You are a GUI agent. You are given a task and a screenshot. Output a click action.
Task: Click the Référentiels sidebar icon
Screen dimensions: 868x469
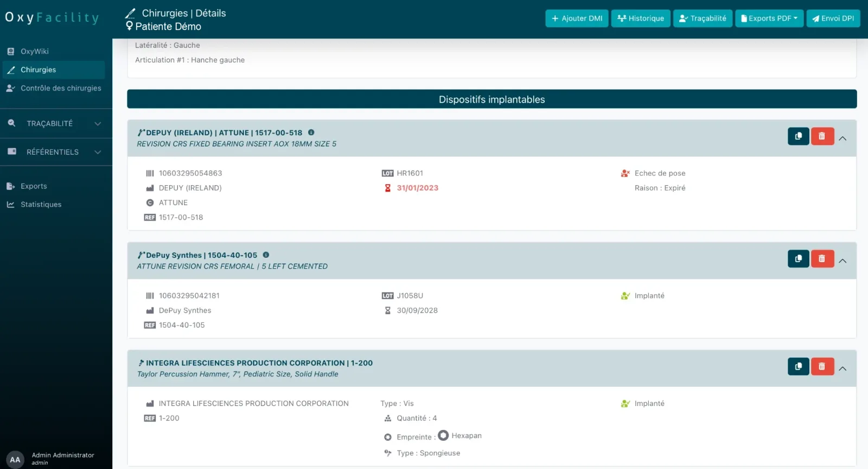tap(12, 151)
